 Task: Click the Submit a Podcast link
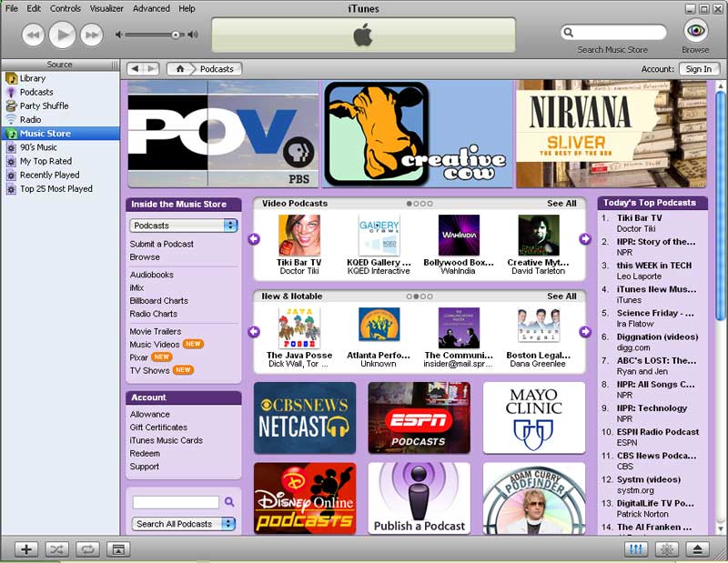pyautogui.click(x=162, y=244)
